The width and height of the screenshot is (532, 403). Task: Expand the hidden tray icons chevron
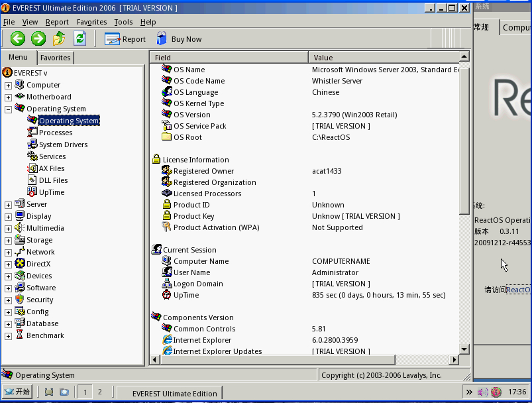coord(469,392)
